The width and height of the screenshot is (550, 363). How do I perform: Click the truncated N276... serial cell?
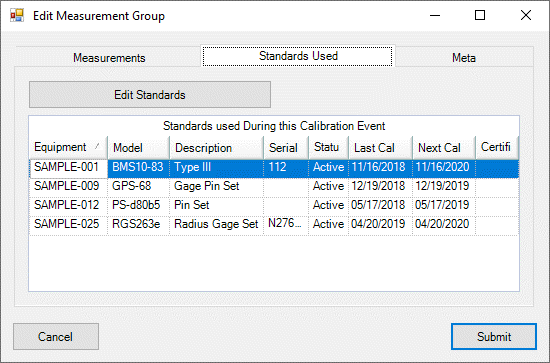tap(286, 226)
